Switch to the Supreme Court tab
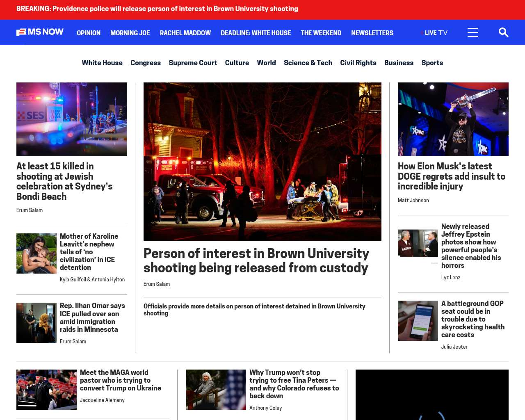525x420 pixels. (193, 63)
